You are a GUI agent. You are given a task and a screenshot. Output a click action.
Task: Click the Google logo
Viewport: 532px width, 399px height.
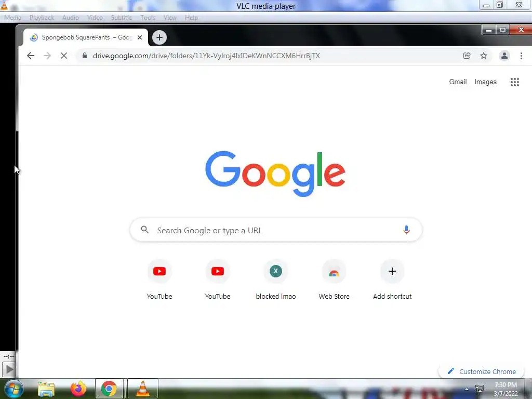pyautogui.click(x=275, y=174)
